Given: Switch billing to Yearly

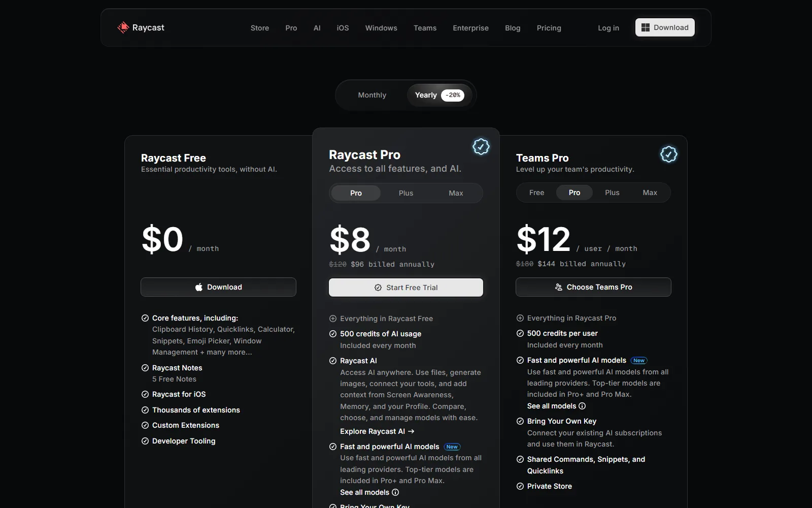Looking at the screenshot, I should 439,95.
